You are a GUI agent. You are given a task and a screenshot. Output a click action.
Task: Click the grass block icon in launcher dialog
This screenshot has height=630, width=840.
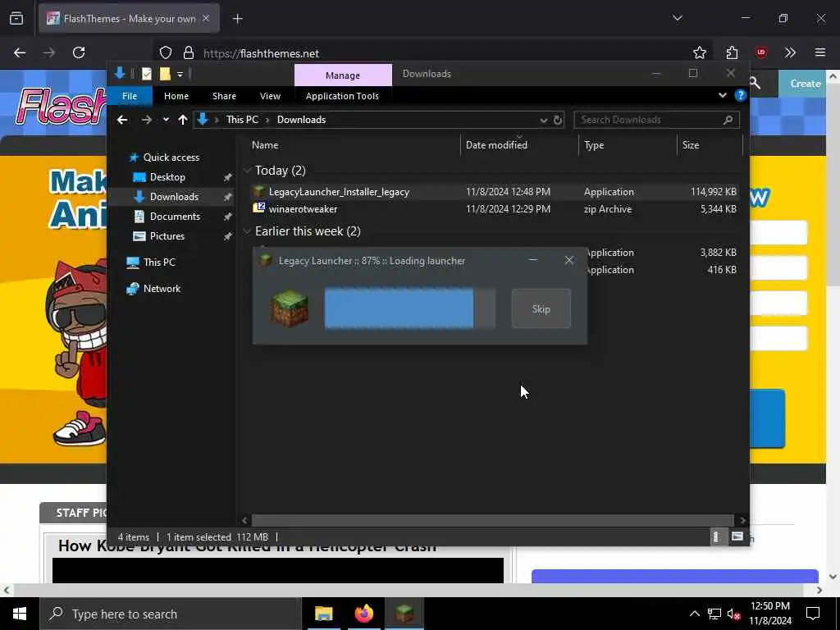(x=290, y=308)
